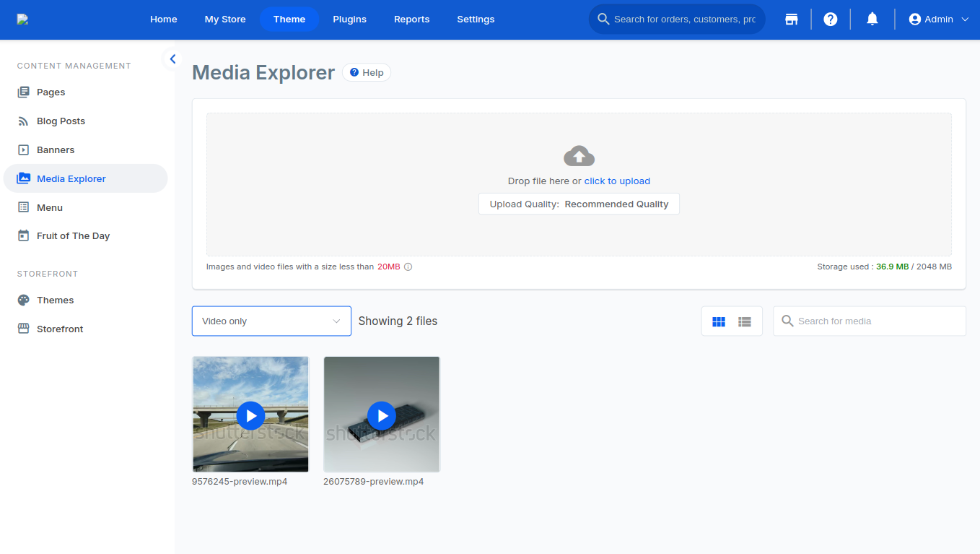Image resolution: width=980 pixels, height=554 pixels.
Task: Switch to grid view layout
Action: click(x=719, y=321)
